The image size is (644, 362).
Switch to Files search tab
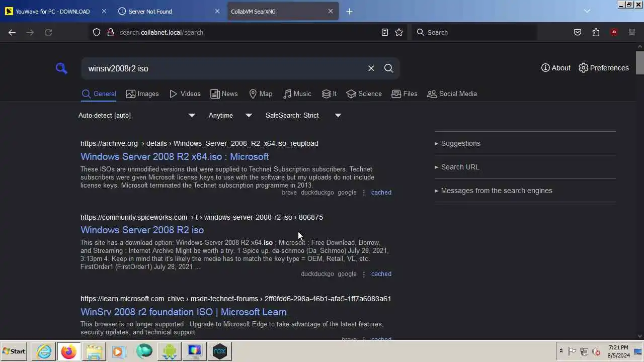tap(405, 94)
